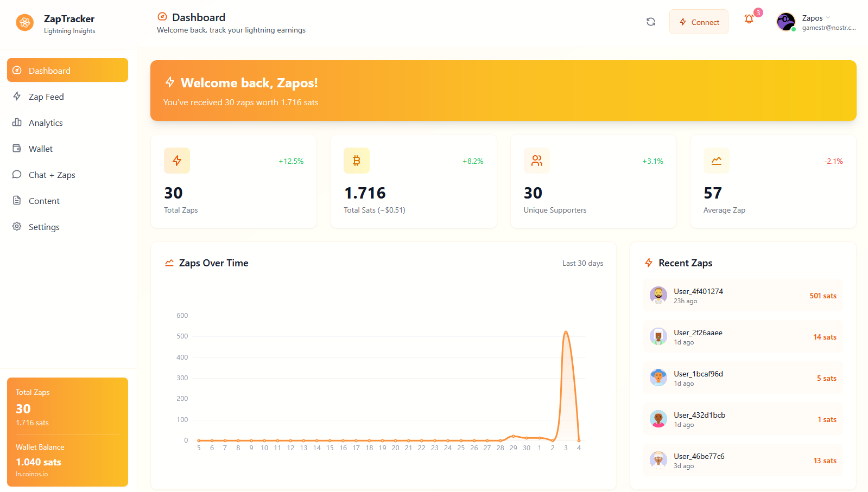Open Settings from the sidebar
The height and width of the screenshot is (492, 868).
(44, 227)
